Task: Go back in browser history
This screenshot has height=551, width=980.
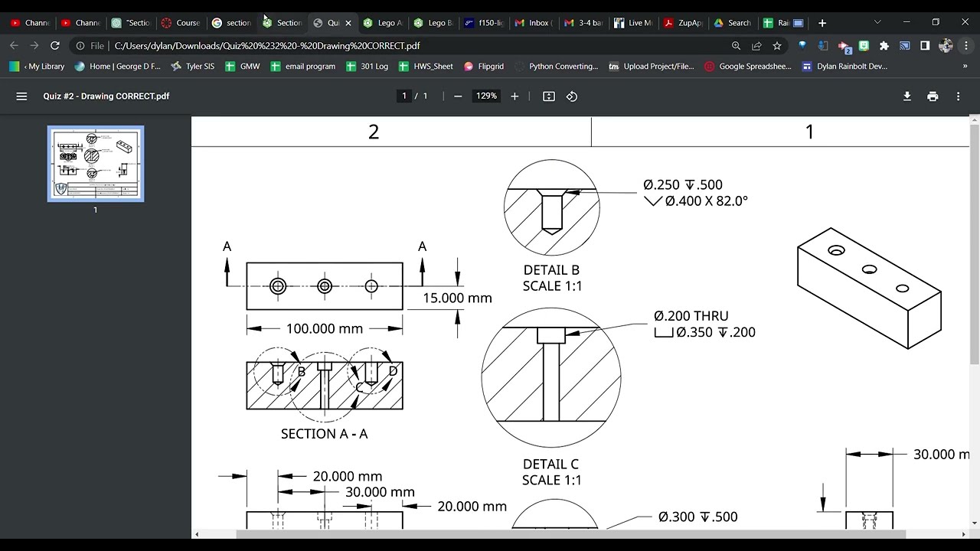Action: (x=14, y=46)
